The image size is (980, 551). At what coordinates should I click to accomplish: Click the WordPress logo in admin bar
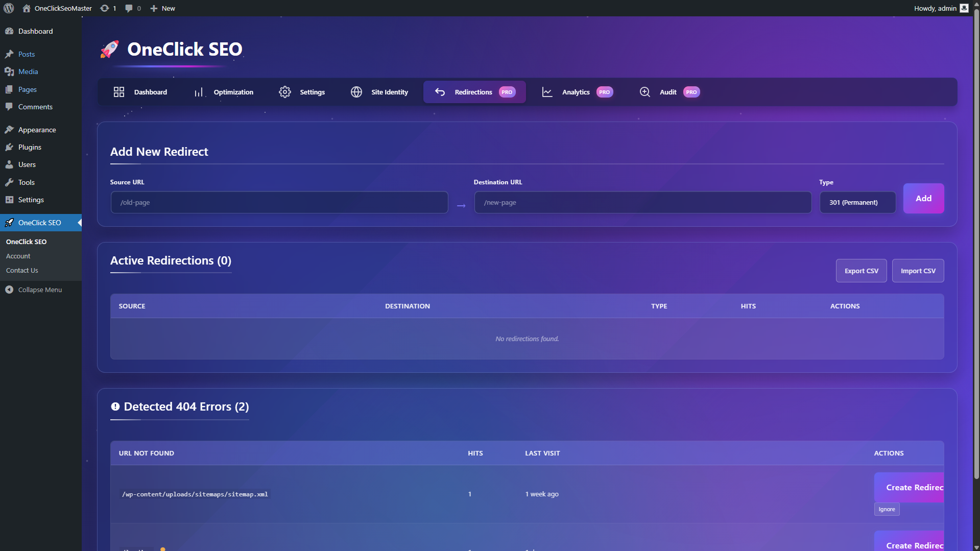coord(8,8)
